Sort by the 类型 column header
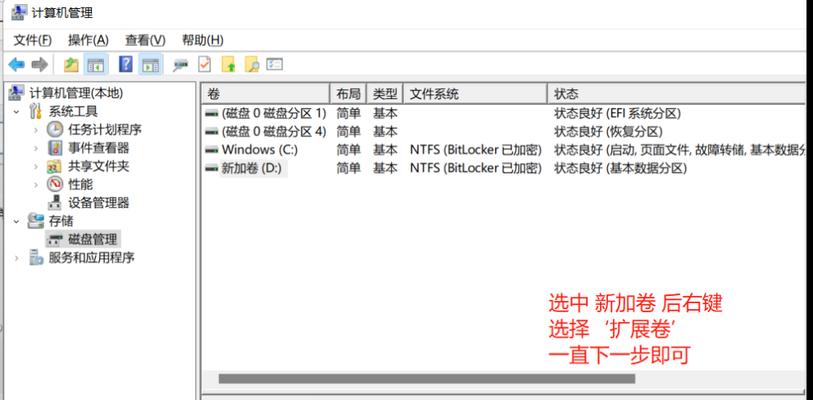The width and height of the screenshot is (813, 400). [x=385, y=94]
